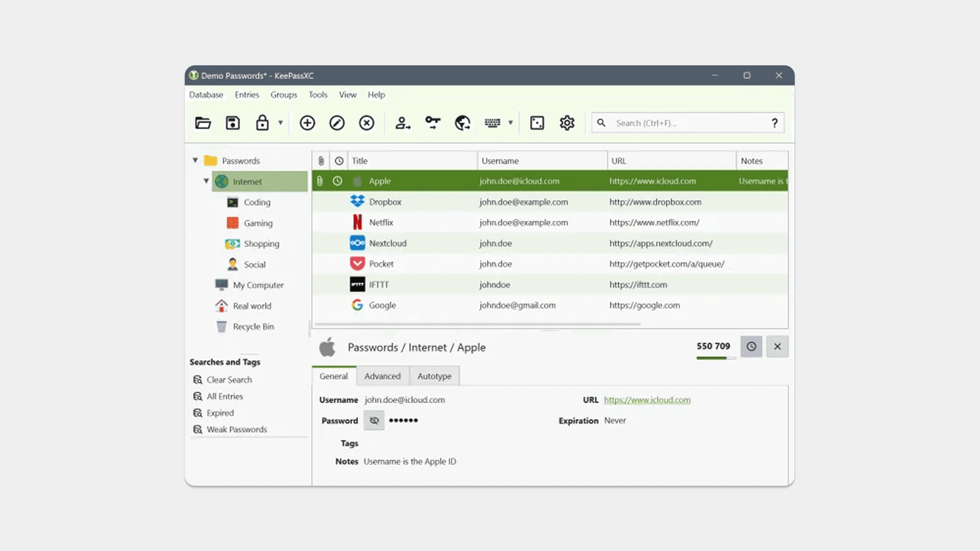
Task: Select the Nextcloud entry
Action: pyautogui.click(x=550, y=243)
